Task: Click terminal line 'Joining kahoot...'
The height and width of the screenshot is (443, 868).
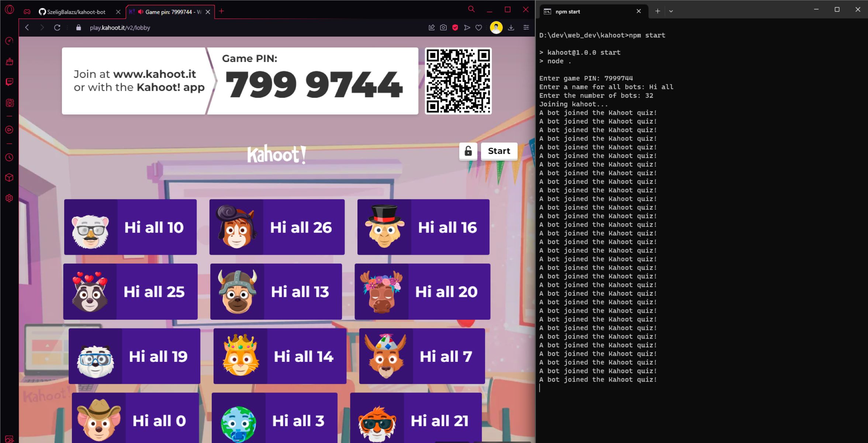Action: coord(573,104)
